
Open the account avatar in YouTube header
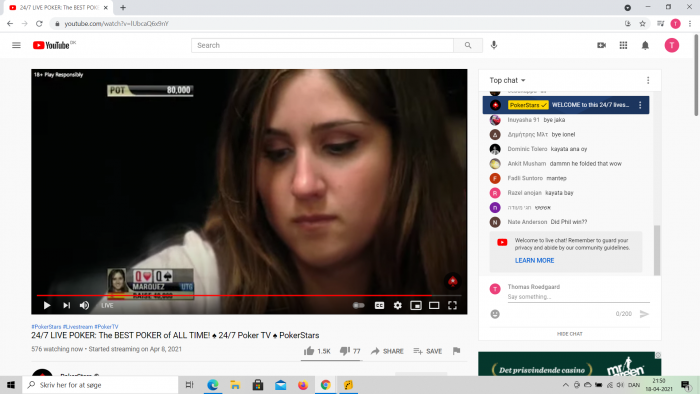tap(671, 45)
